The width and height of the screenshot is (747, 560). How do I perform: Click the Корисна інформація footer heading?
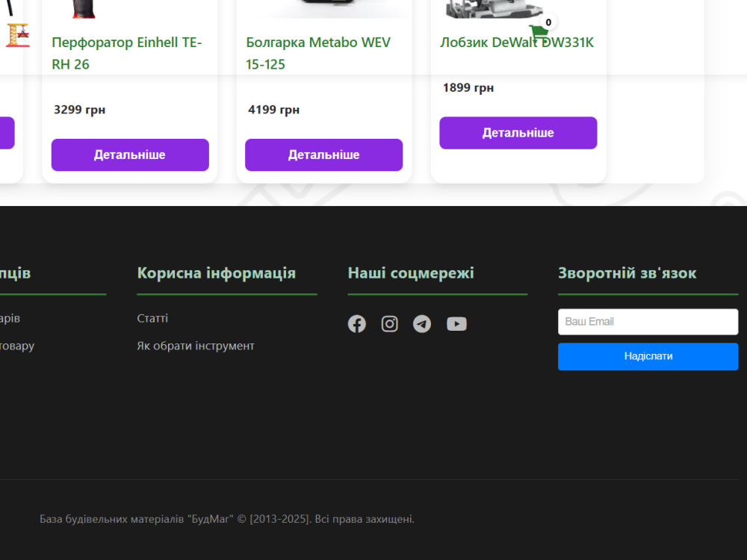(217, 273)
